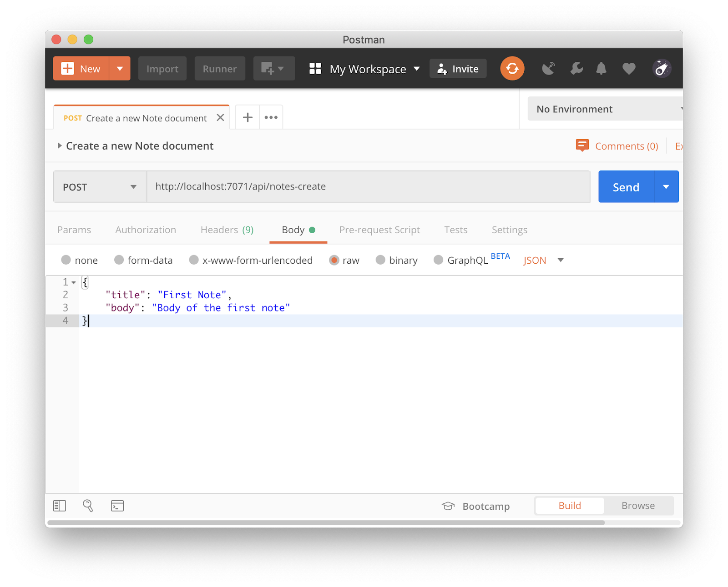Open the Pre-request Script tab
This screenshot has height=587, width=728.
click(379, 230)
